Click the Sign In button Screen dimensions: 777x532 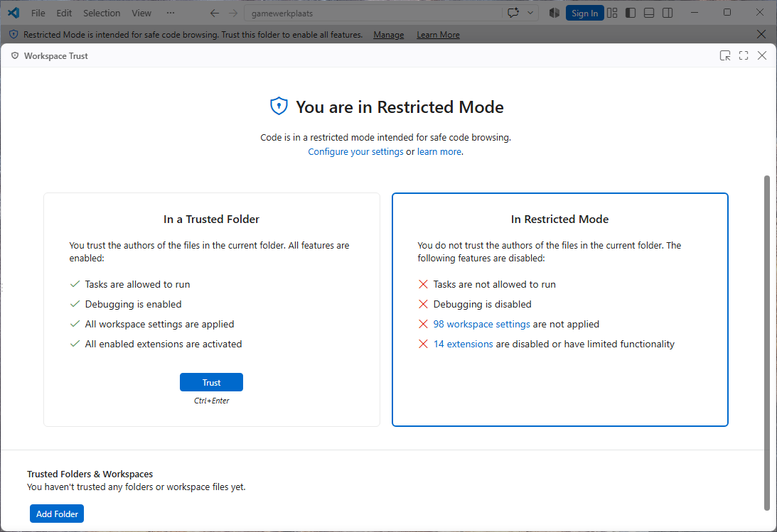point(585,13)
